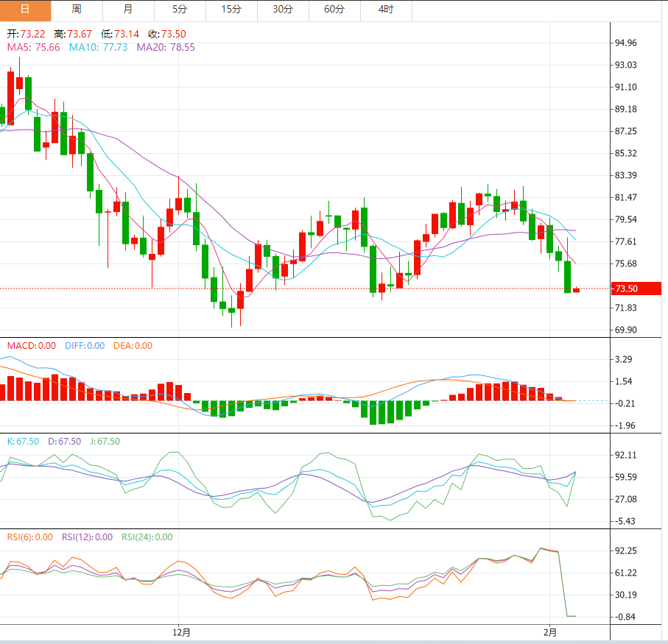The image size is (668, 644).
Task: Select the RSI(24) indicator label
Action: [x=147, y=537]
